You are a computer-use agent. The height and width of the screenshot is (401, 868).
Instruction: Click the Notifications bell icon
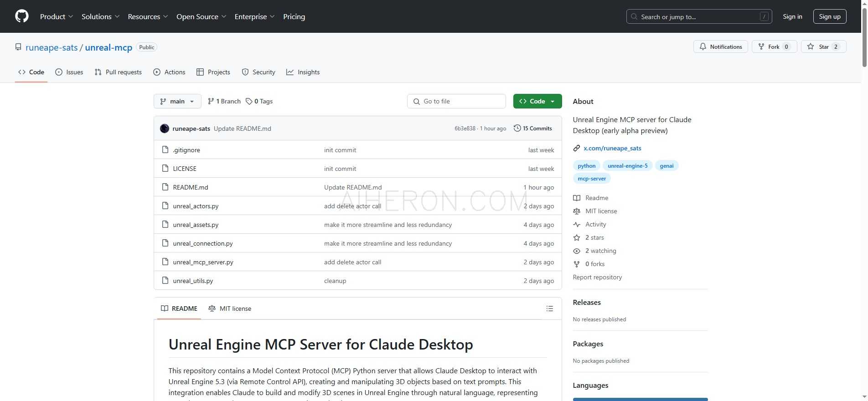click(703, 46)
